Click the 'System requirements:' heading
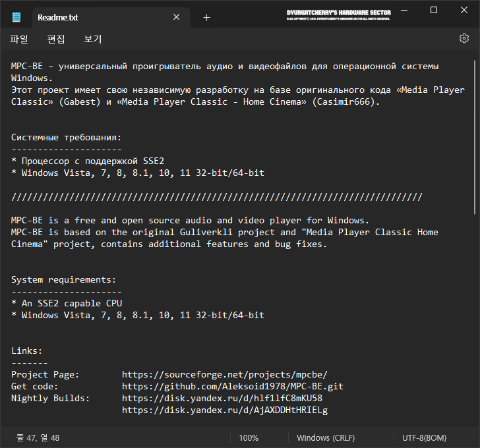 (x=64, y=280)
